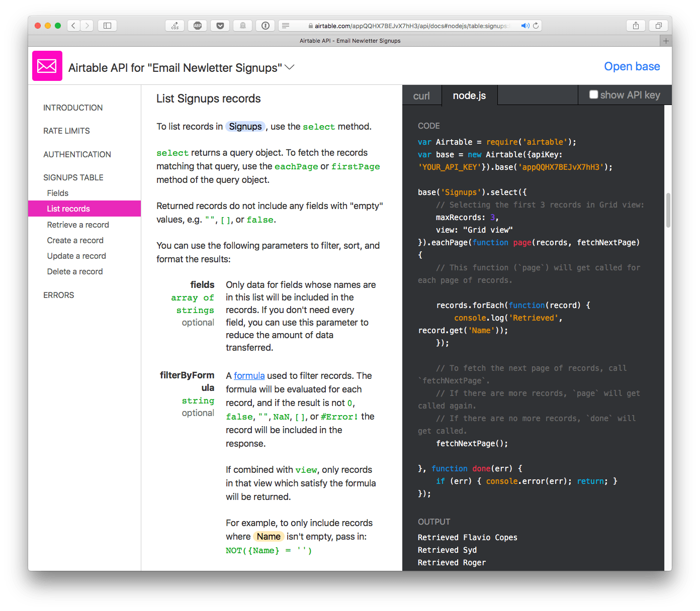Screen dimensions: 700x611
Task: Go forward with Safari's forward arrow
Action: [87, 26]
